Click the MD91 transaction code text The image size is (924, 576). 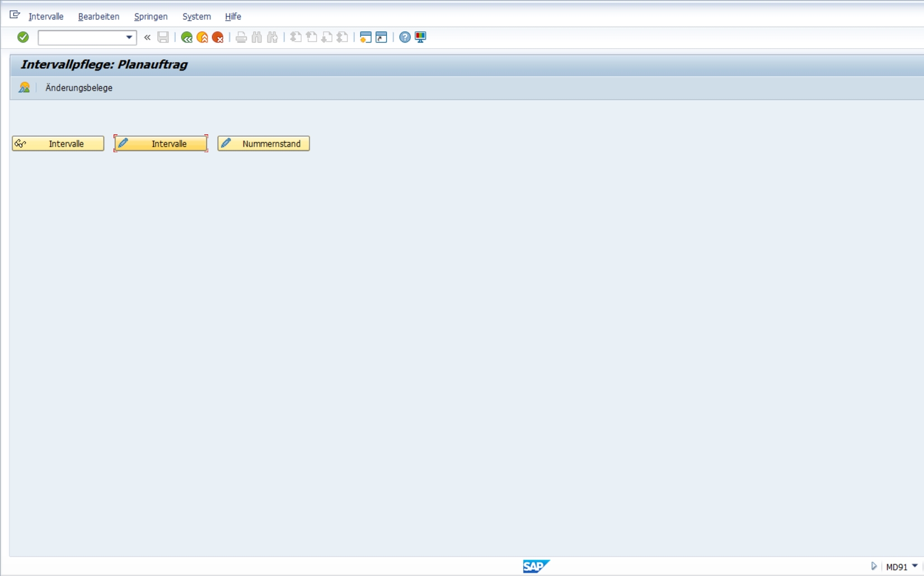click(x=897, y=567)
